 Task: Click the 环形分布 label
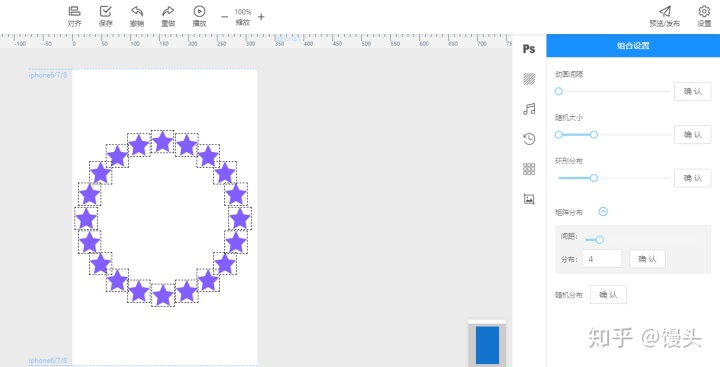tap(569, 161)
